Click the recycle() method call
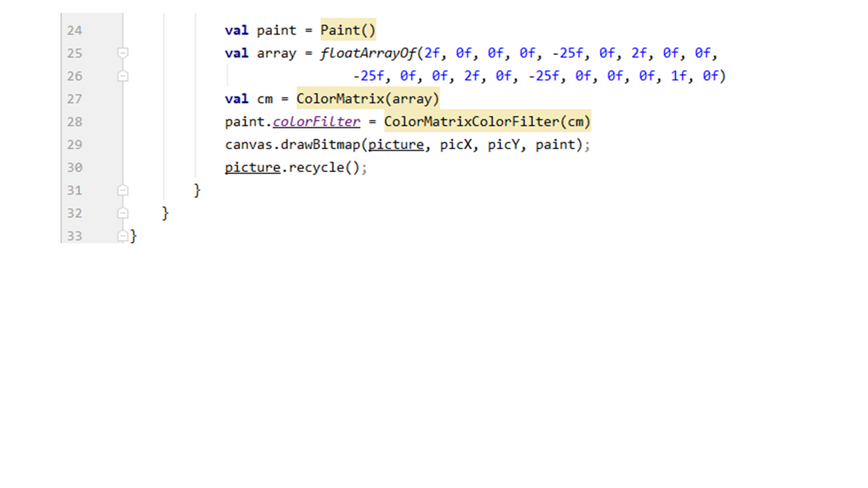The height and width of the screenshot is (488, 868). tap(324, 167)
